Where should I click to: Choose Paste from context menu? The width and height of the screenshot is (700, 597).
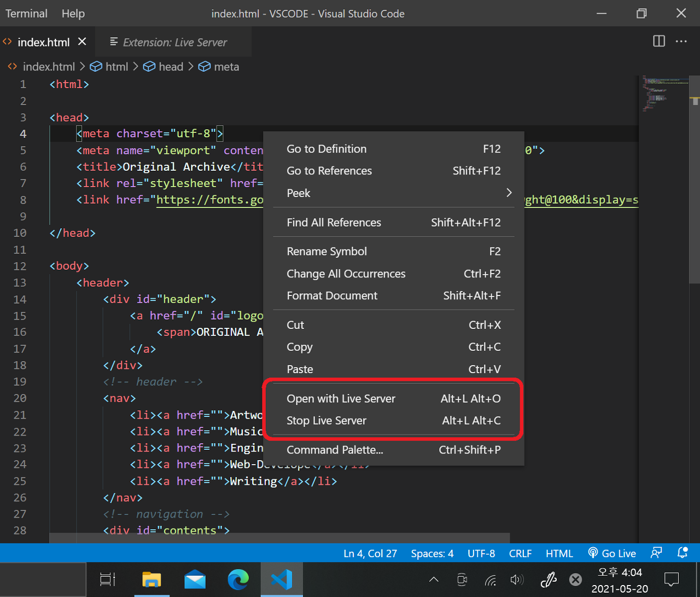coord(394,369)
